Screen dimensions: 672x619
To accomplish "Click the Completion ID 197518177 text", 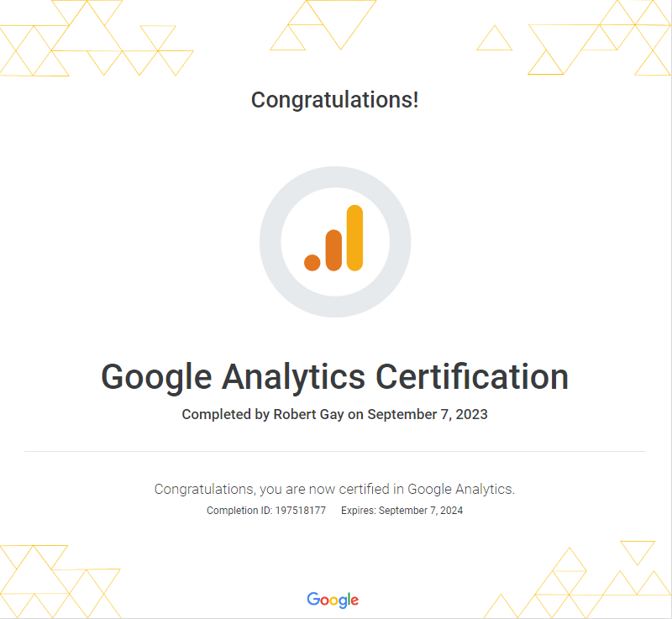I will [x=266, y=511].
